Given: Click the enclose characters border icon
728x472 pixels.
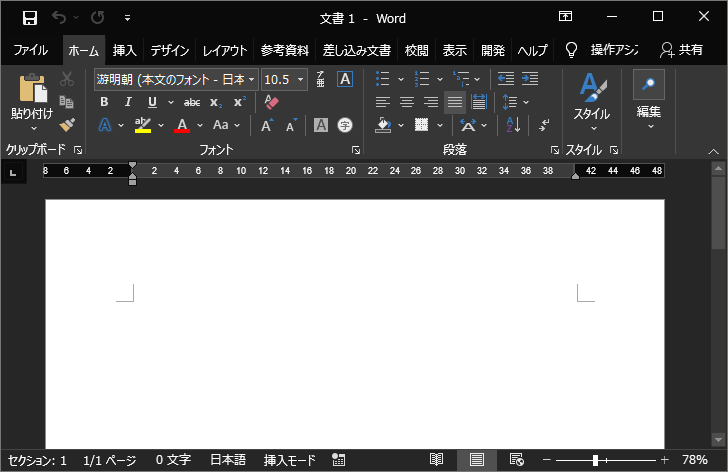Looking at the screenshot, I should 345,79.
